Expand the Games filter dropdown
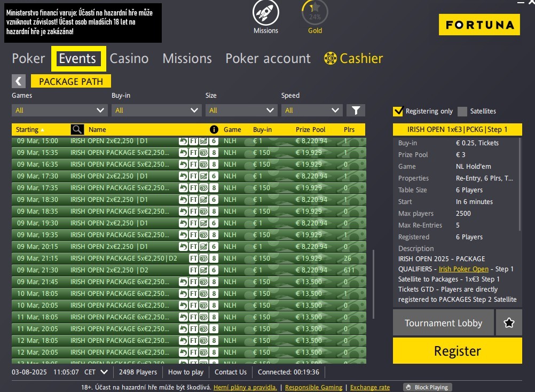535x392 pixels. click(x=59, y=110)
